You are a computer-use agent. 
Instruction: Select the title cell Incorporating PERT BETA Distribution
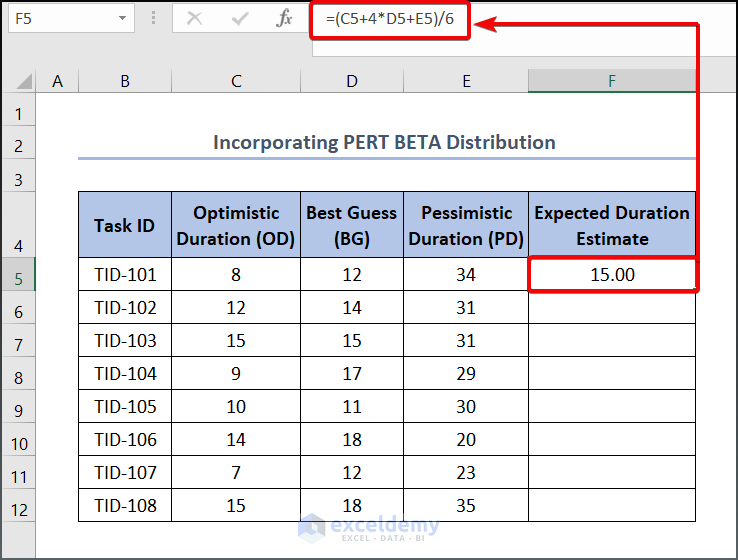pos(384,142)
